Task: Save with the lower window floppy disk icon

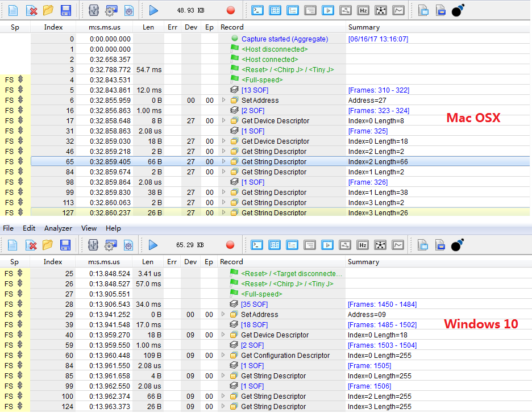Action: [65, 245]
